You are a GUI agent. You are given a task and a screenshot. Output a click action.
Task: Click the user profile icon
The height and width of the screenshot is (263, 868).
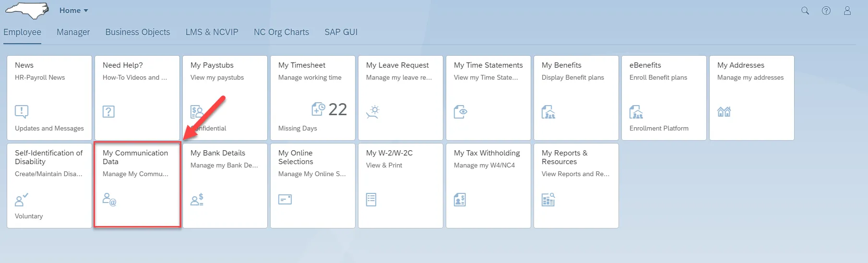pos(847,11)
